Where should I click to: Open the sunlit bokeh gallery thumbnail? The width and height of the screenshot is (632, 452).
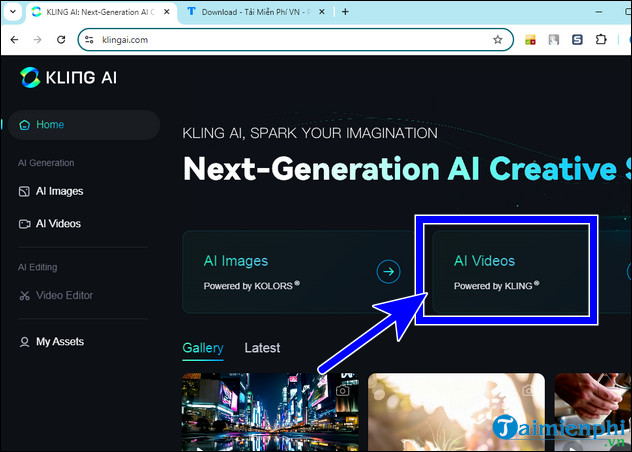coord(456,412)
